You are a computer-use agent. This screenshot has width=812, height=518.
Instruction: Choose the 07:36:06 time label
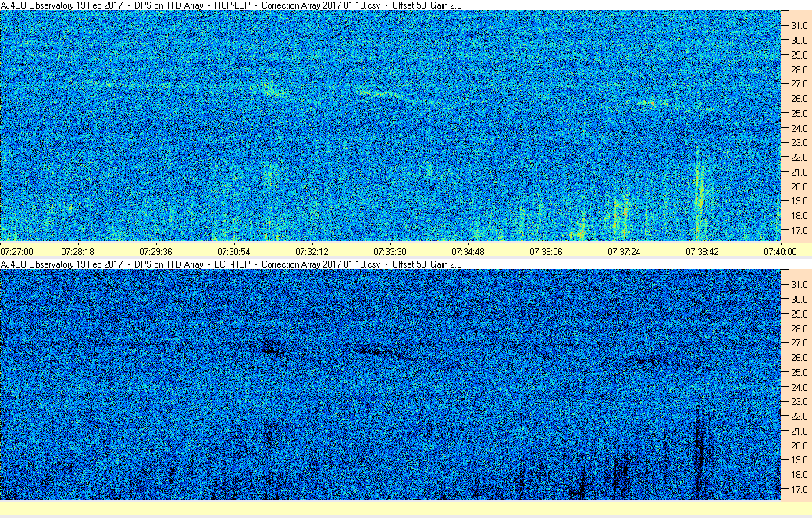coord(546,252)
